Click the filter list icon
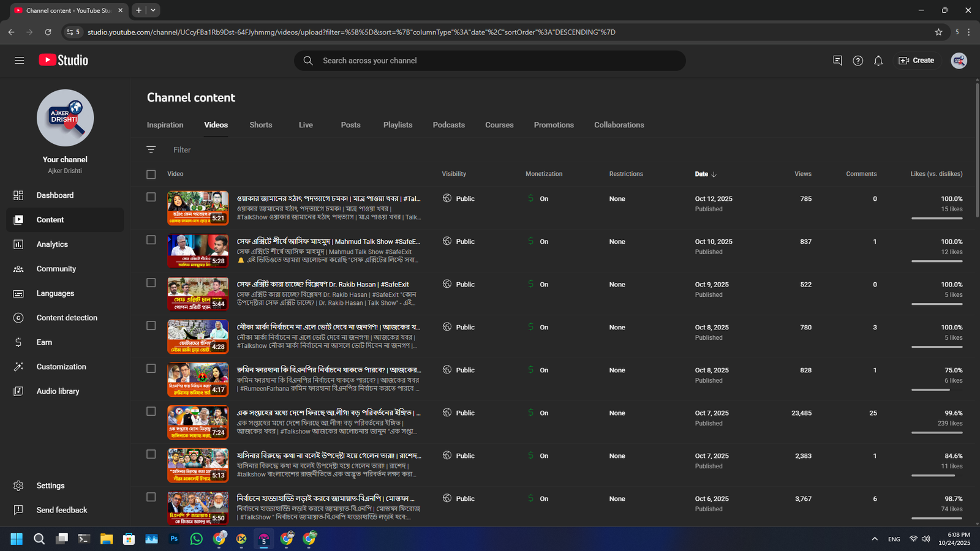 point(151,150)
